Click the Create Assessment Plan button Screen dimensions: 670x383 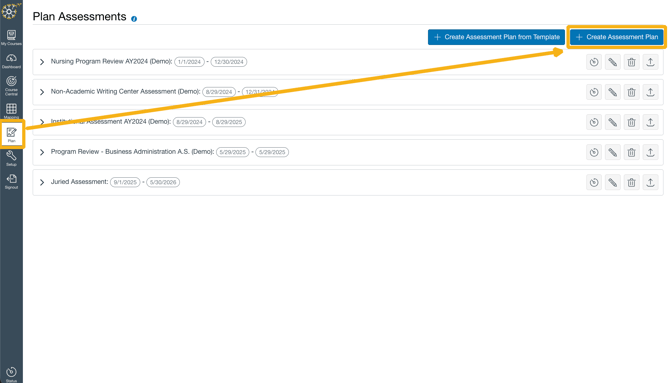click(x=617, y=37)
